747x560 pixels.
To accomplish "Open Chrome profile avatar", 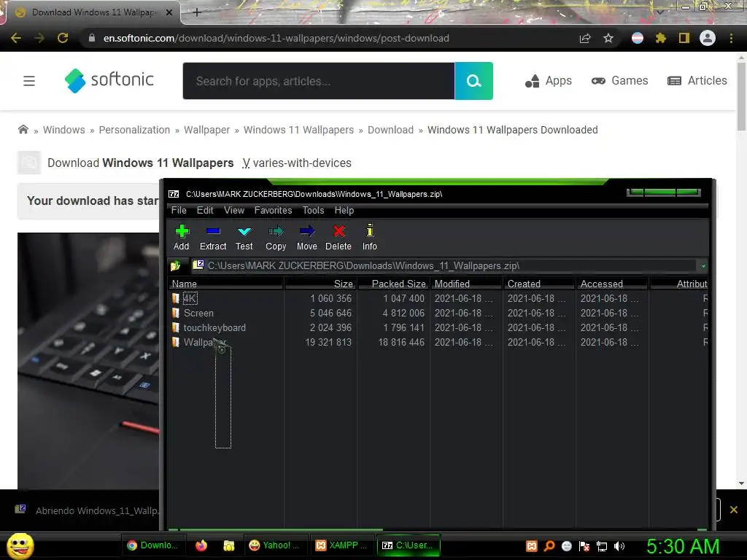I will 708,38.
